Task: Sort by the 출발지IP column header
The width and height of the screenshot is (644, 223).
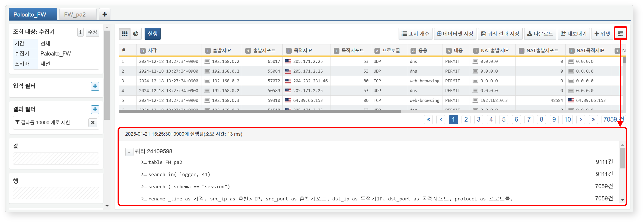Action: click(x=222, y=50)
